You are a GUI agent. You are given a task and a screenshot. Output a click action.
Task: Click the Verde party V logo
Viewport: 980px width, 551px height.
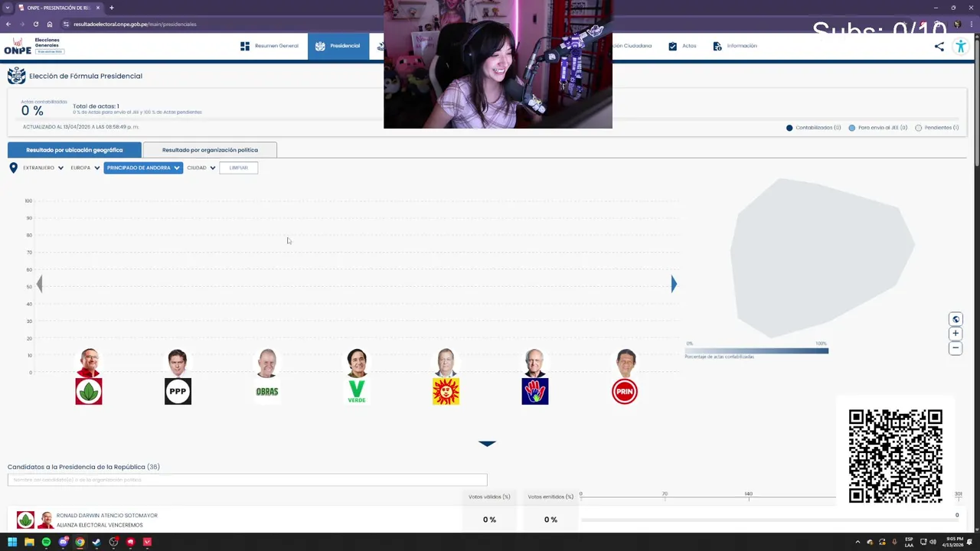tap(357, 391)
